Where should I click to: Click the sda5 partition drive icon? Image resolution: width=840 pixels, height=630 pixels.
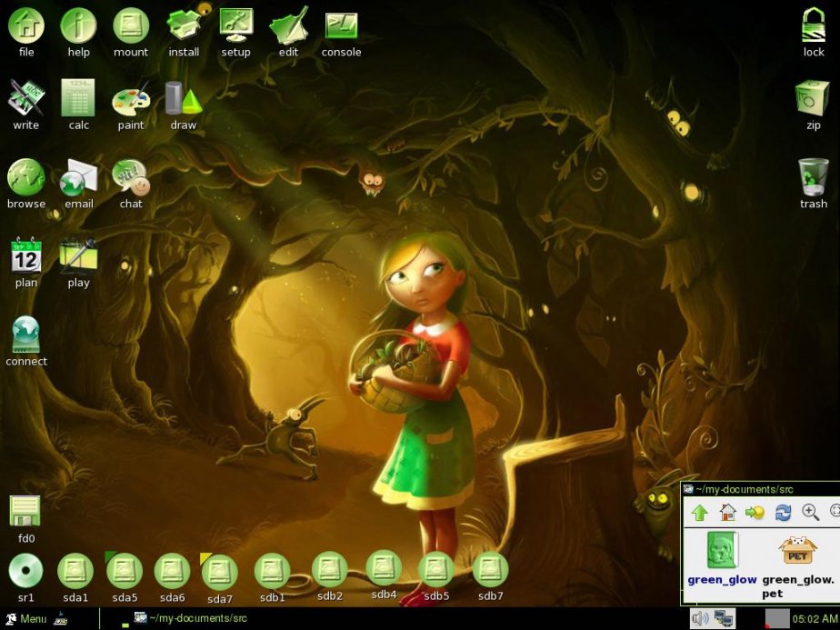pos(125,571)
